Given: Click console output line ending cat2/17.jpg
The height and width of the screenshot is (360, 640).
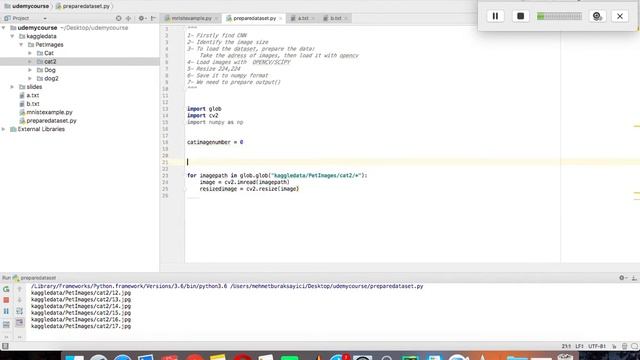Looking at the screenshot, I should 81,326.
